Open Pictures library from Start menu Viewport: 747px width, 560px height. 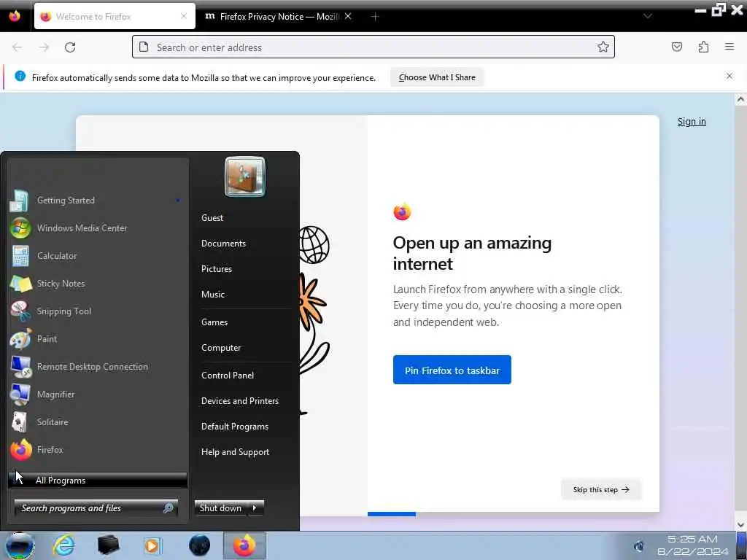point(216,268)
